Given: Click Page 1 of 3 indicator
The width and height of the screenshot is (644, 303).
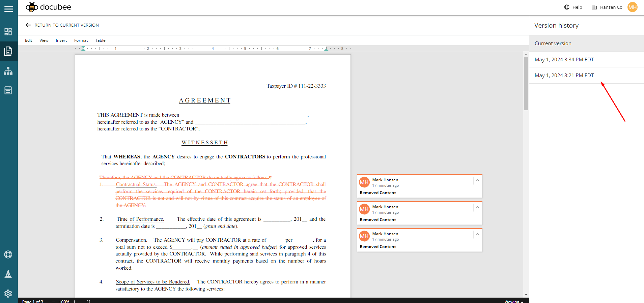Looking at the screenshot, I should click(x=33, y=301).
